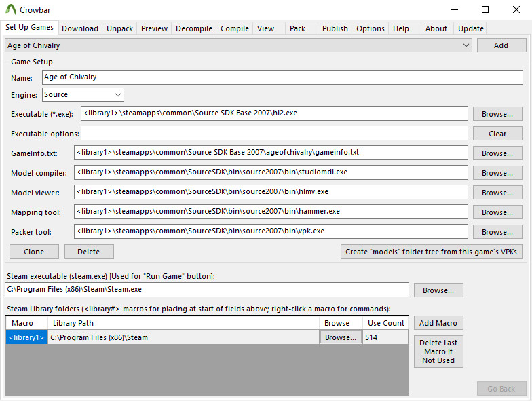Click the disabled Go Back button
Screen dimensions: 532x401
(501, 389)
